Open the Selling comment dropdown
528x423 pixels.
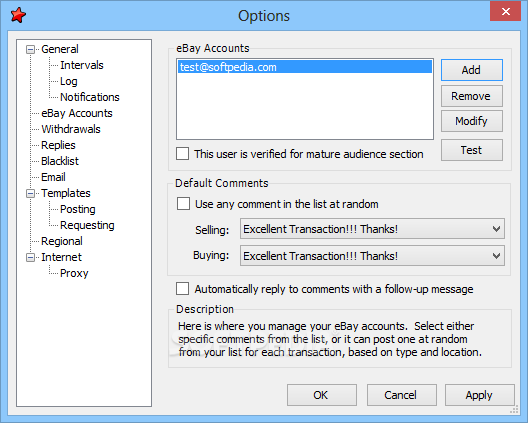(372, 229)
